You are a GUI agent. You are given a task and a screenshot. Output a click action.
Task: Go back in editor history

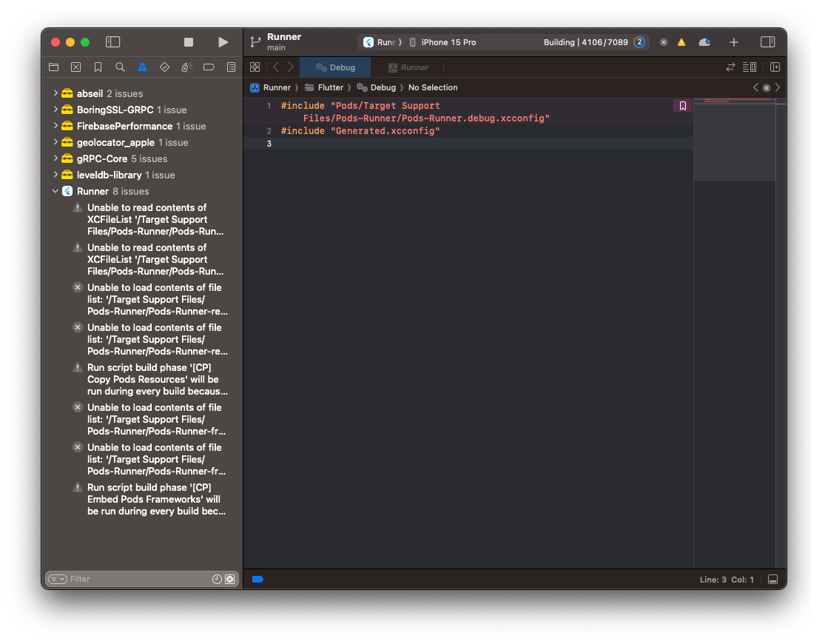coord(276,67)
